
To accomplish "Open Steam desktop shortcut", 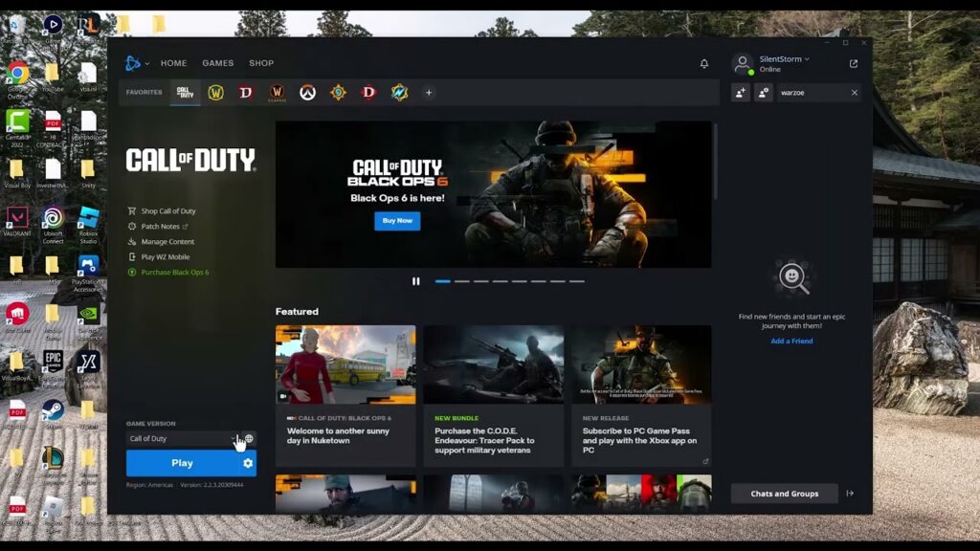I will coord(54,413).
